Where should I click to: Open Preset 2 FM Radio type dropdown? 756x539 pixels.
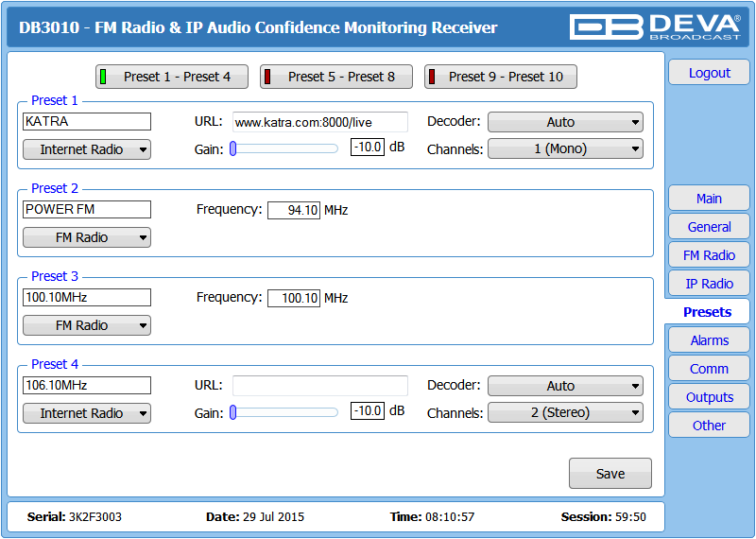[x=87, y=237]
